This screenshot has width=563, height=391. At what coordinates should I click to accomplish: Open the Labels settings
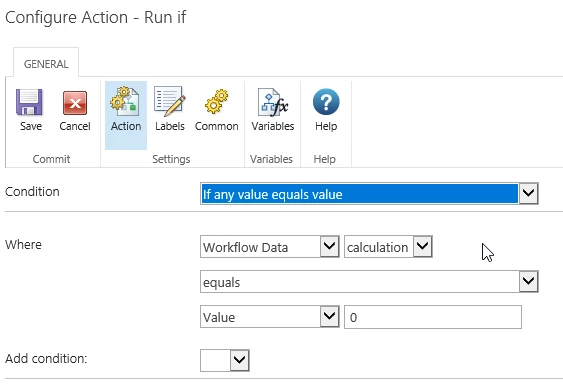tap(170, 110)
